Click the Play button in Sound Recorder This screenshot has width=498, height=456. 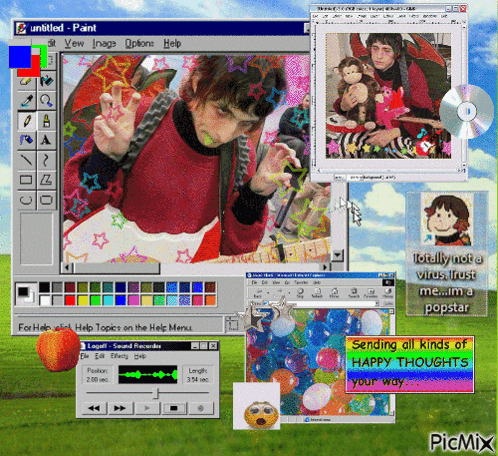coord(147,408)
